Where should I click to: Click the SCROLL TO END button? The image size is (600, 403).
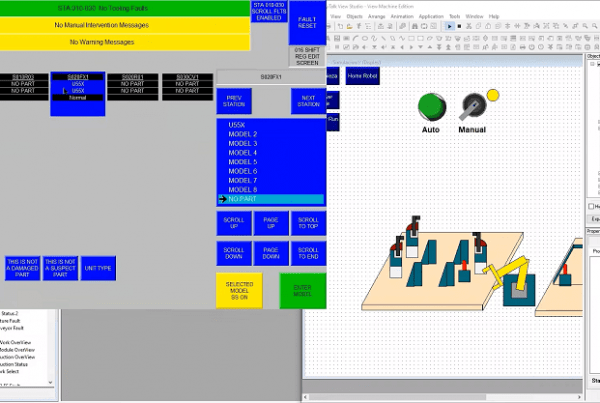[308, 253]
